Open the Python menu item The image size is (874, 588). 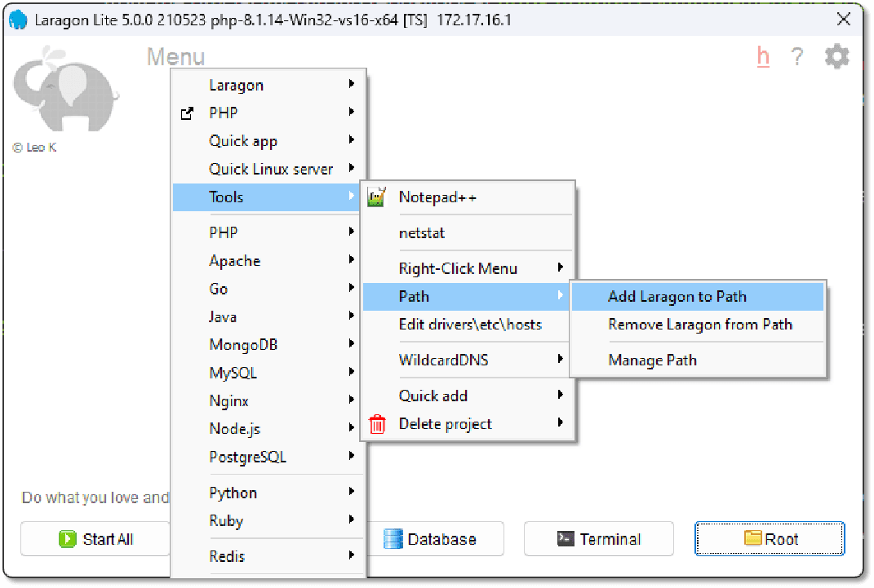[268, 493]
